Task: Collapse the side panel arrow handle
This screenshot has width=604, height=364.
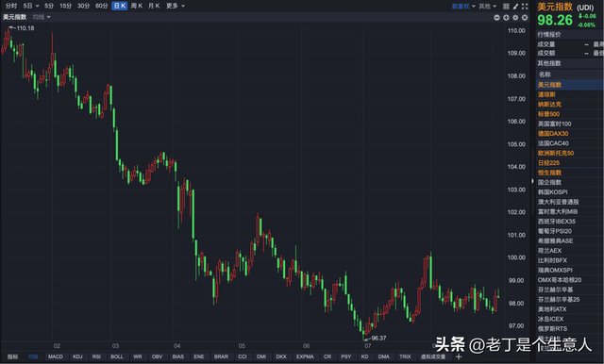Action: (532, 181)
